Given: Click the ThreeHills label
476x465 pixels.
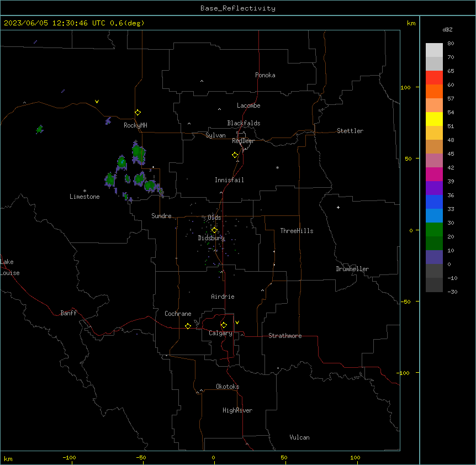Looking at the screenshot, I should tap(297, 231).
